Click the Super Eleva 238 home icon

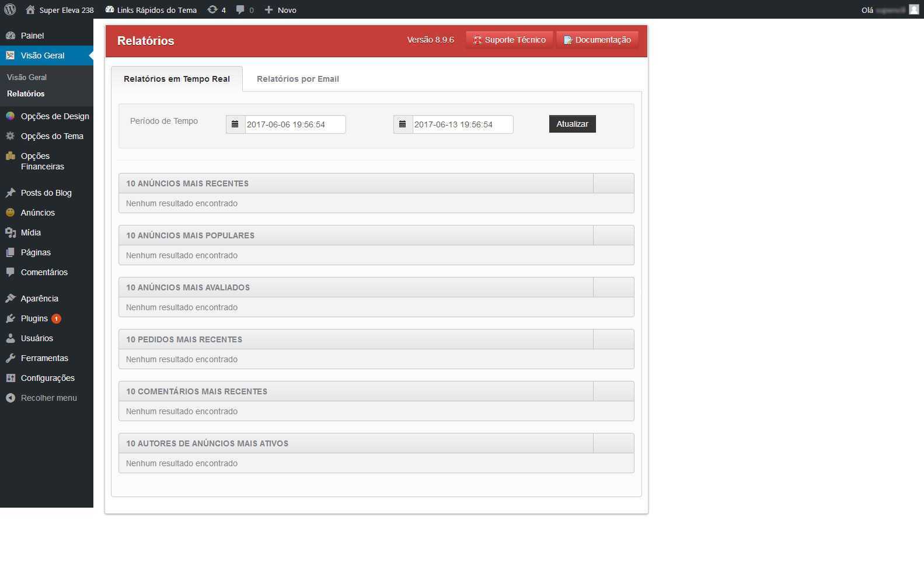30,9
